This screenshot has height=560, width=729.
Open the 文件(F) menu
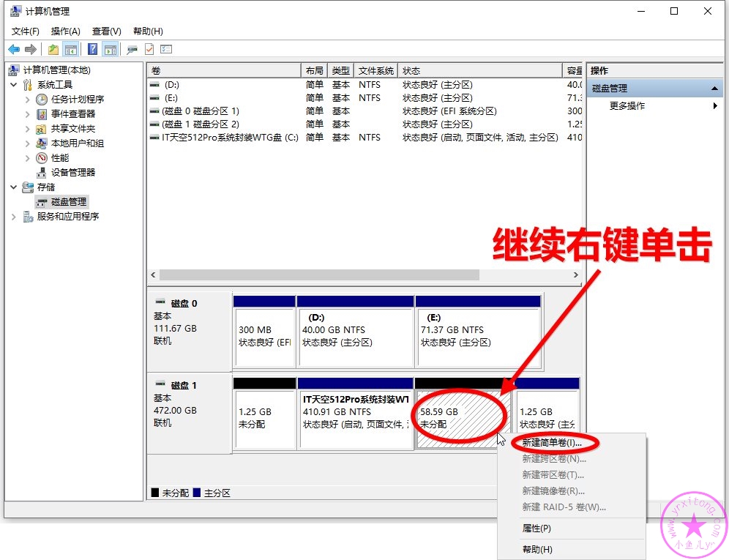(25, 31)
